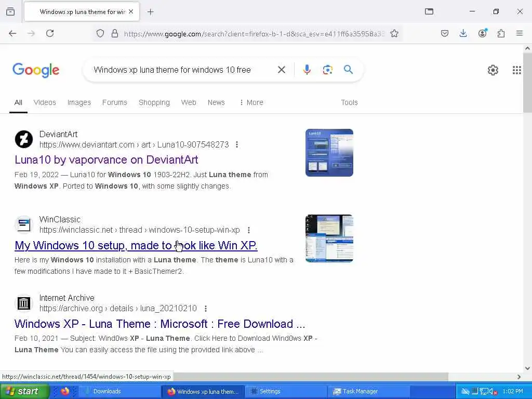Select the All results tab
532x399 pixels.
[x=18, y=102]
